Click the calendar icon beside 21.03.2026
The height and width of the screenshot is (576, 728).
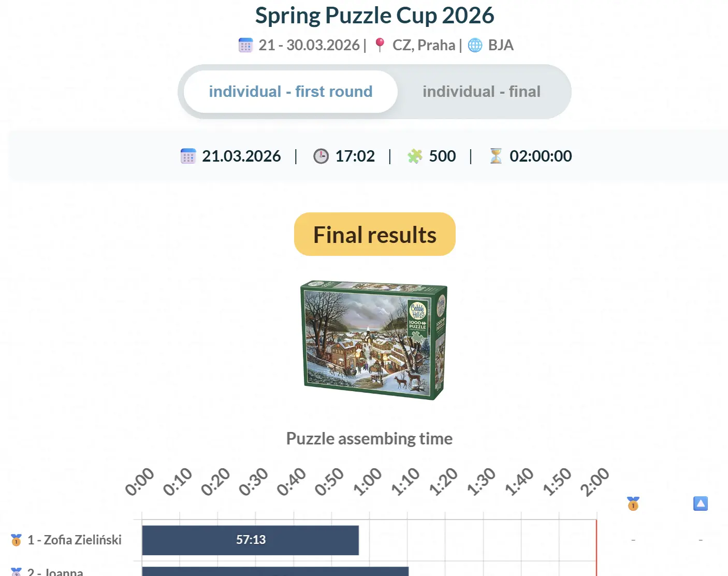pyautogui.click(x=188, y=156)
